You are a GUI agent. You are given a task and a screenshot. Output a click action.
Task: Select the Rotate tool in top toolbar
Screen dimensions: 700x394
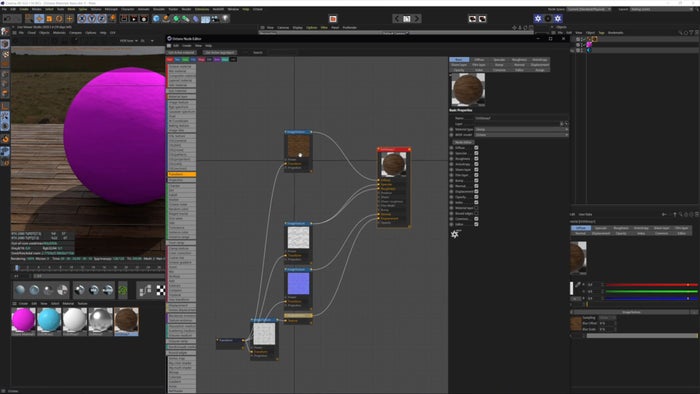pyautogui.click(x=59, y=19)
